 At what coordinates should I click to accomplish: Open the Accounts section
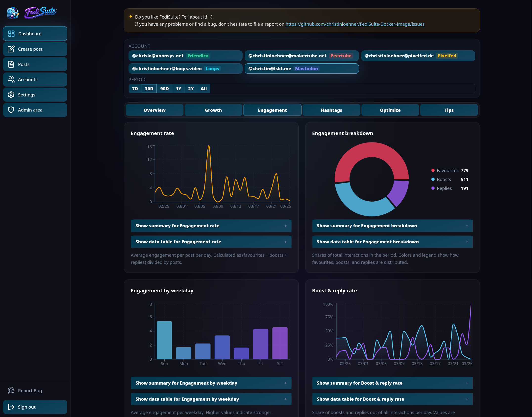(35, 79)
